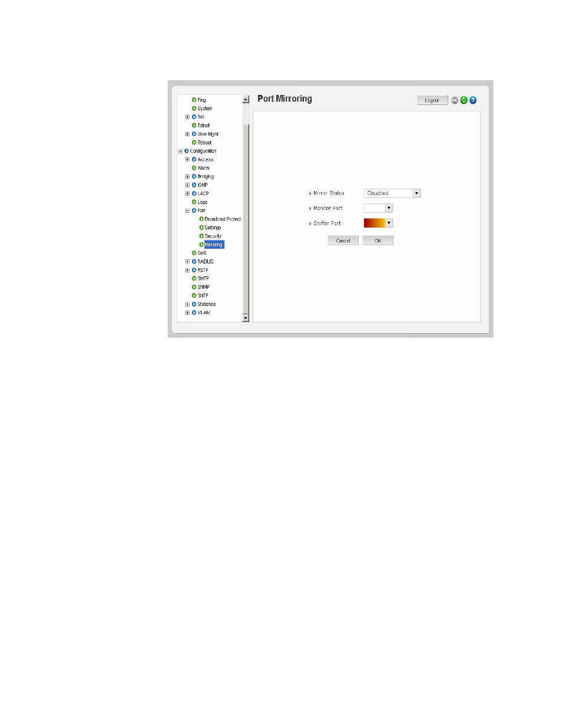Select SNTP in the navigation tree
The width and height of the screenshot is (562, 728).
click(203, 296)
